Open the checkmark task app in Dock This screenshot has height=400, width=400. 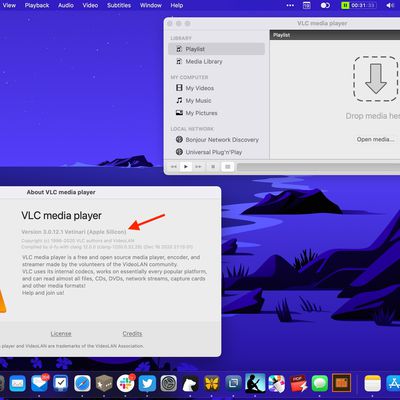[61, 384]
